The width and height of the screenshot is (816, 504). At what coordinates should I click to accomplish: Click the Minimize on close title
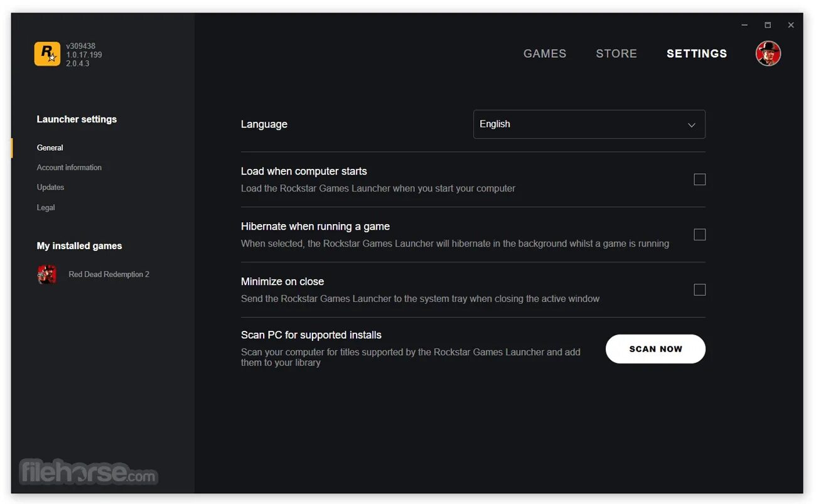(x=282, y=282)
